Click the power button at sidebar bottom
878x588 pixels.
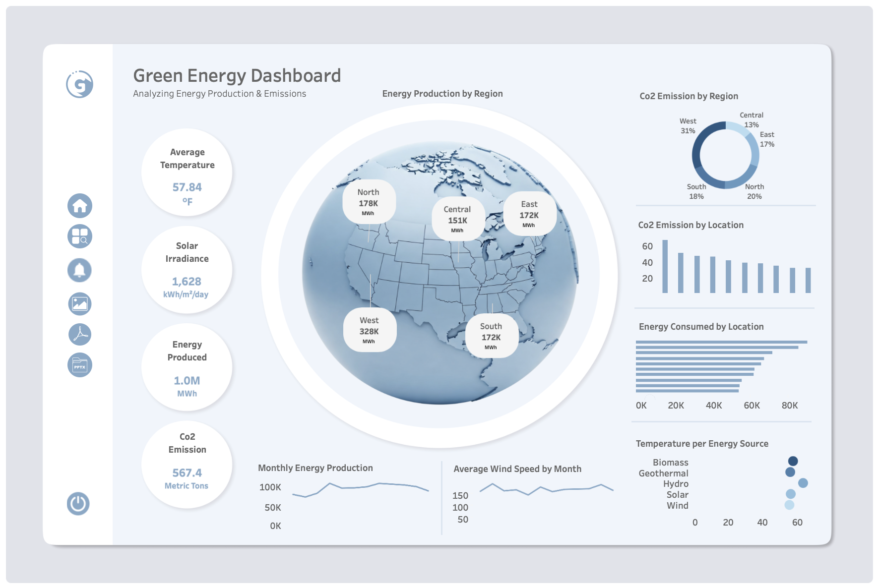click(x=78, y=505)
